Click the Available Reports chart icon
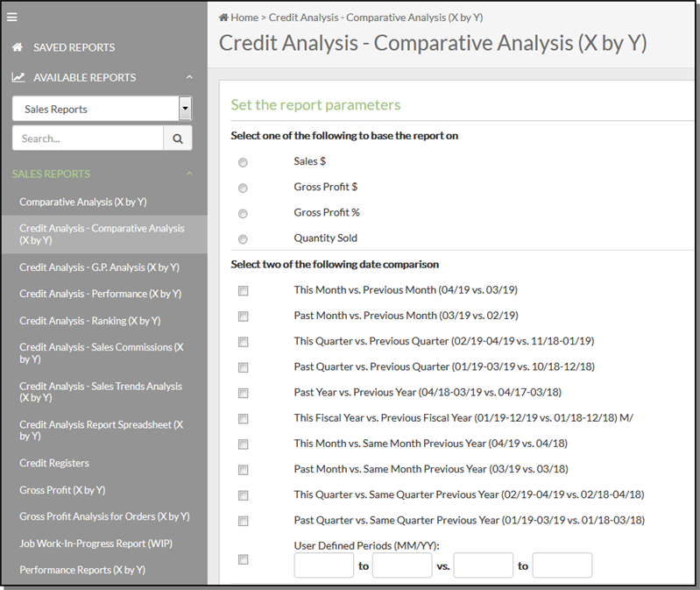Viewport: 700px width, 590px height. point(18,77)
